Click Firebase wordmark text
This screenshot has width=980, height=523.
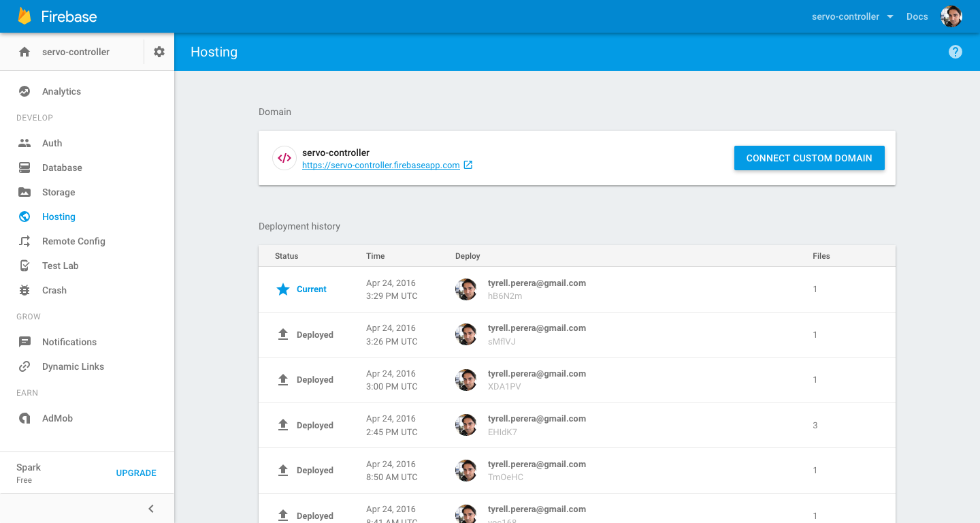69,16
